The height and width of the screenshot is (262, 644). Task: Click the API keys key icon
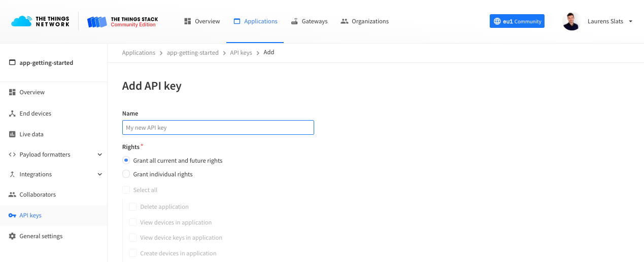(12, 215)
